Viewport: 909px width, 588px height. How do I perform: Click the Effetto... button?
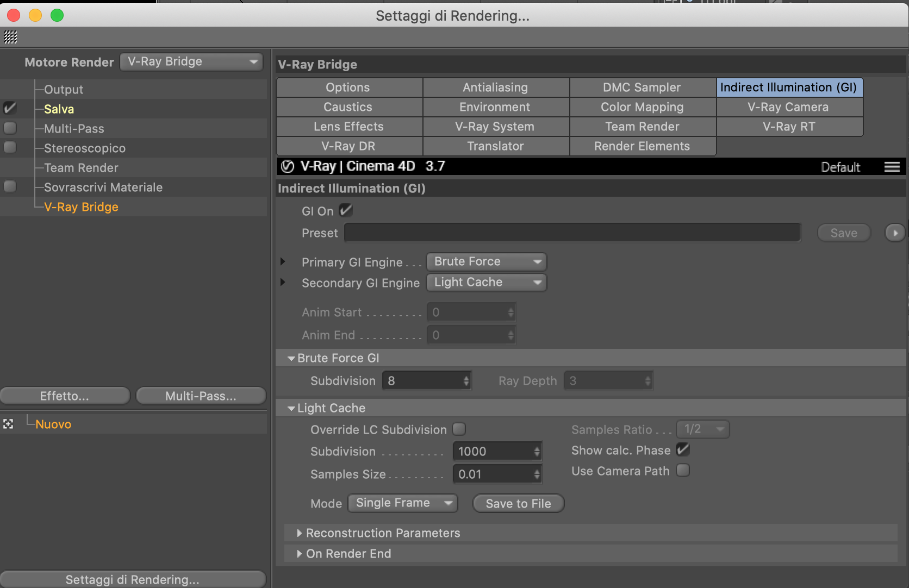click(x=65, y=396)
